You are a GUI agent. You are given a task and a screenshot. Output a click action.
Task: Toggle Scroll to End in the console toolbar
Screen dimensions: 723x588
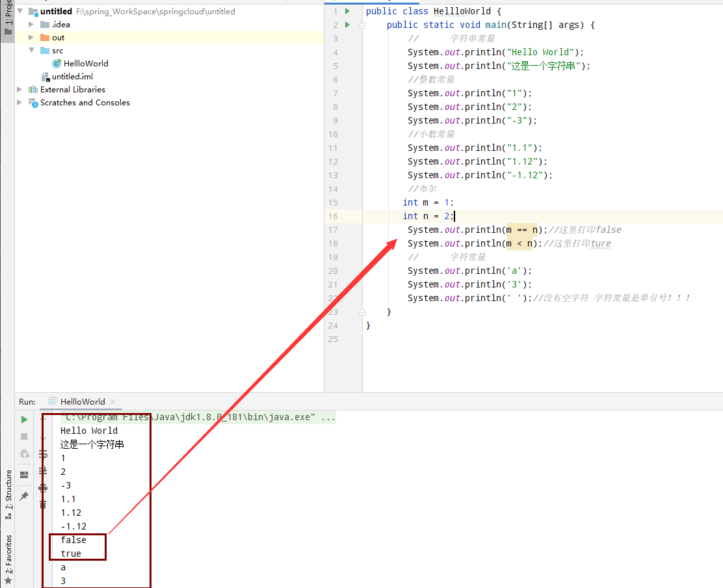click(x=43, y=470)
